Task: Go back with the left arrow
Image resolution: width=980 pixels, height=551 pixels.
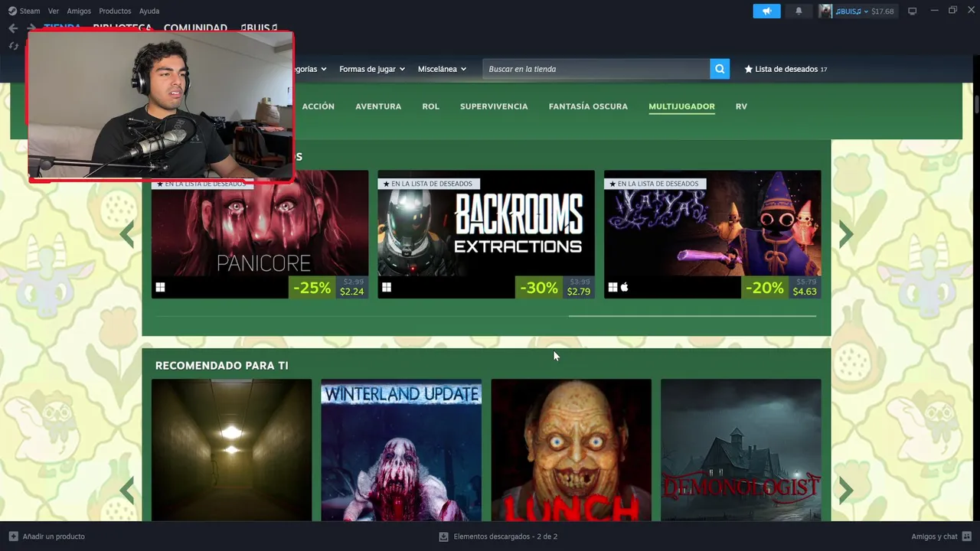Action: 13,28
